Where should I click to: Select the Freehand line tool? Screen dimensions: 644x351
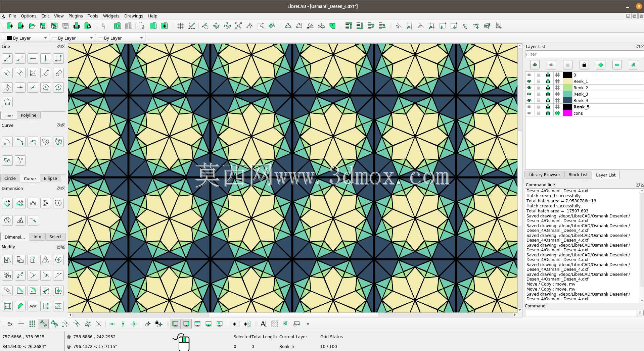(20, 160)
